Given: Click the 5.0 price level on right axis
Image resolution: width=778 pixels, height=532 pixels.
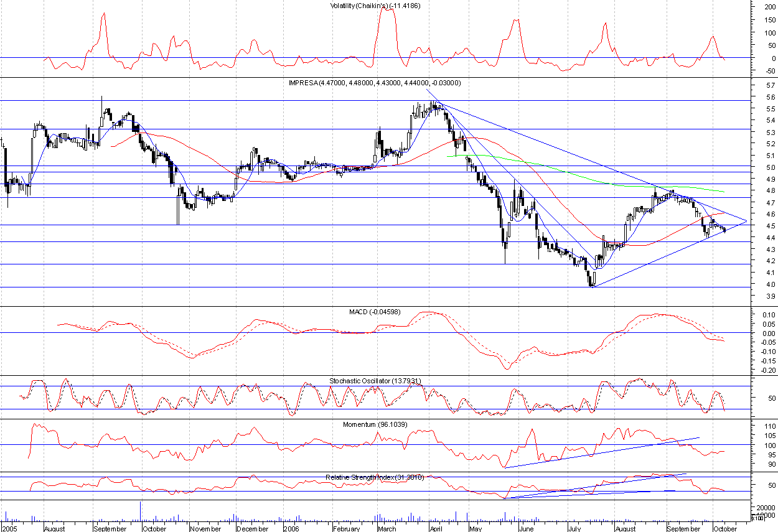Looking at the screenshot, I should (x=752, y=167).
